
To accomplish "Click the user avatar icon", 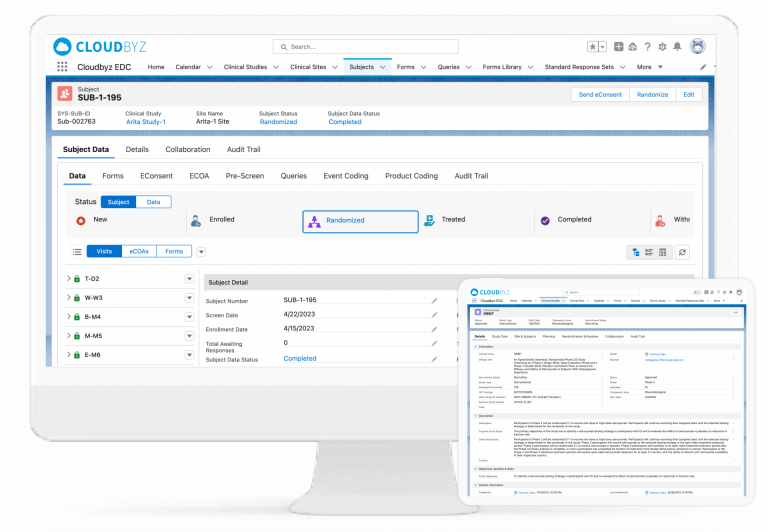I will (697, 47).
